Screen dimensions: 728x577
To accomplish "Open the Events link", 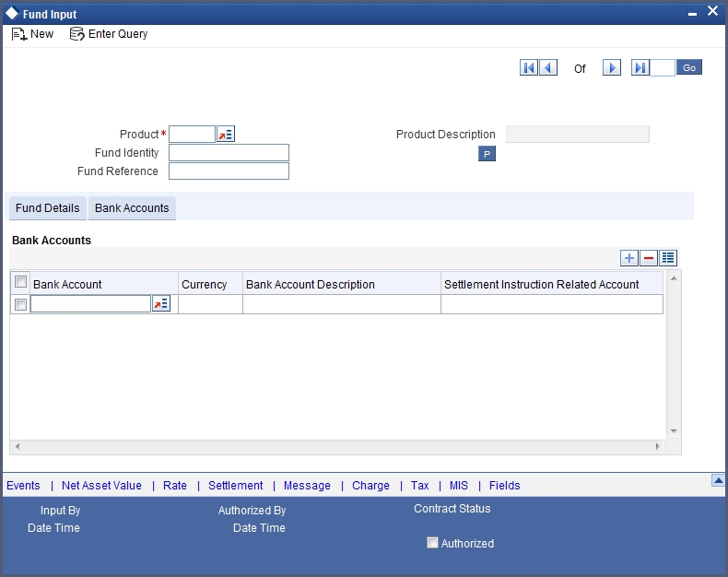I will pos(23,486).
